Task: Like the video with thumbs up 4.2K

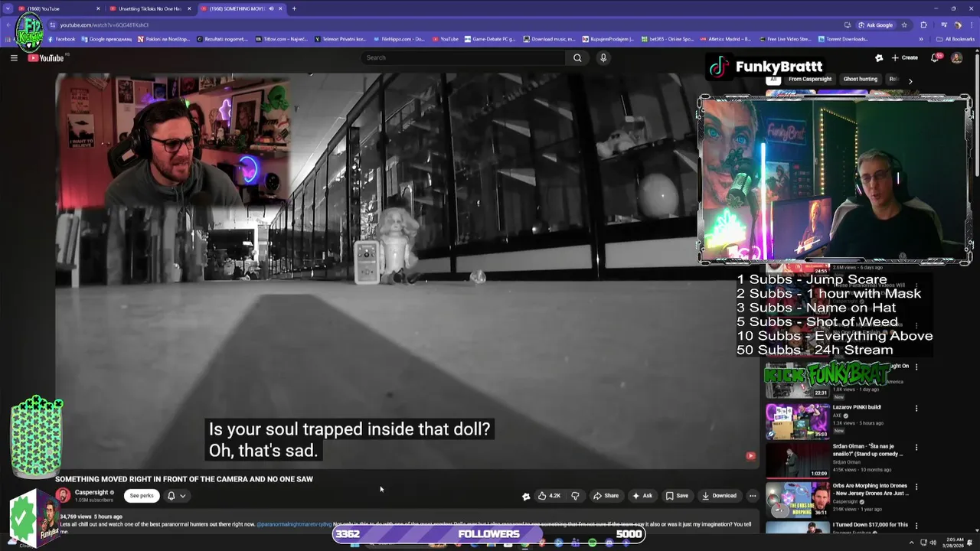Action: tap(549, 495)
